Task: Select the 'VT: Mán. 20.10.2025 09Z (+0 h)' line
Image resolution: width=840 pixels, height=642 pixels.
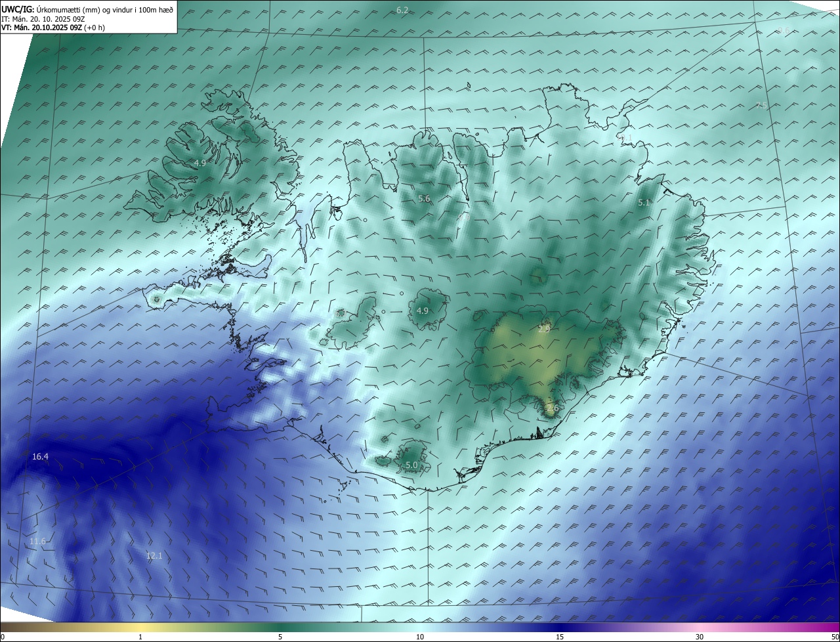Action: tap(53, 28)
